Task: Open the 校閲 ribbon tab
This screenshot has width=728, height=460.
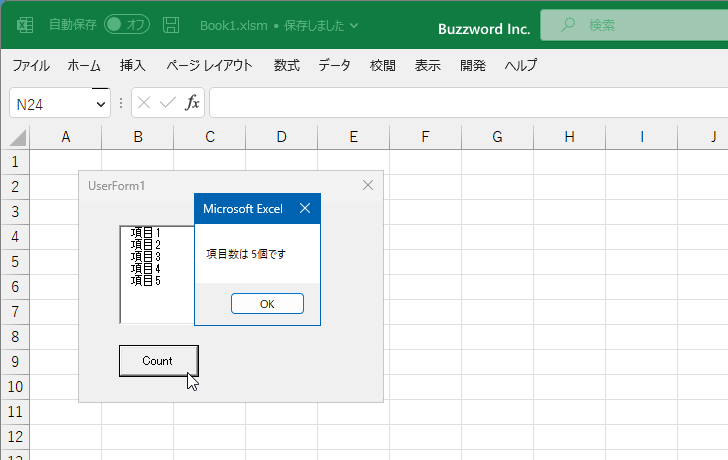Action: (383, 65)
